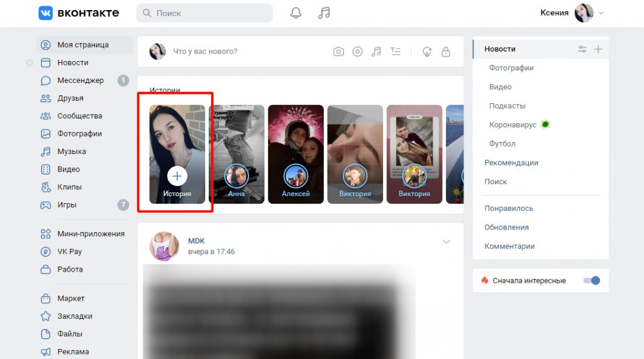The height and width of the screenshot is (359, 644).
Task: Click the notifications bell icon
Action: pyautogui.click(x=296, y=13)
